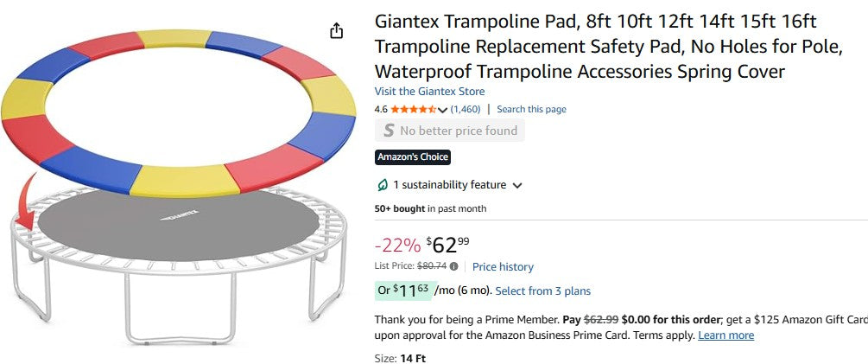
Task: Open Select from 3 plans link
Action: (542, 291)
